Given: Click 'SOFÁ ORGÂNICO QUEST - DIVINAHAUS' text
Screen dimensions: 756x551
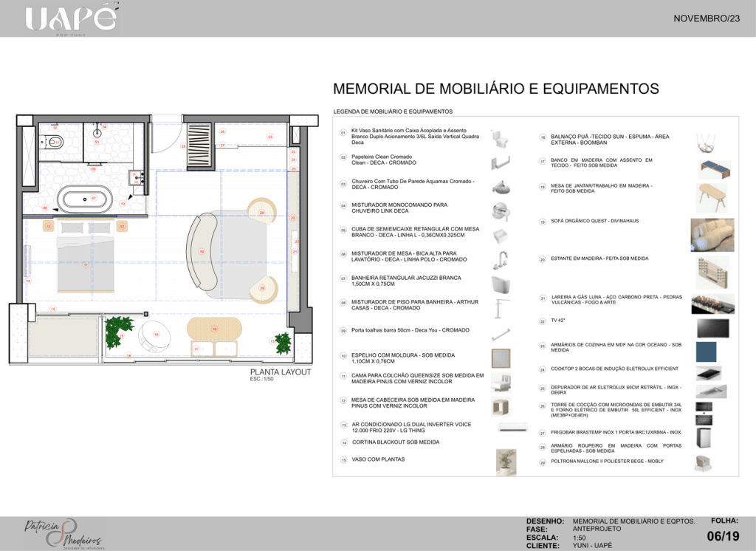Looking at the screenshot, I should tap(594, 221).
